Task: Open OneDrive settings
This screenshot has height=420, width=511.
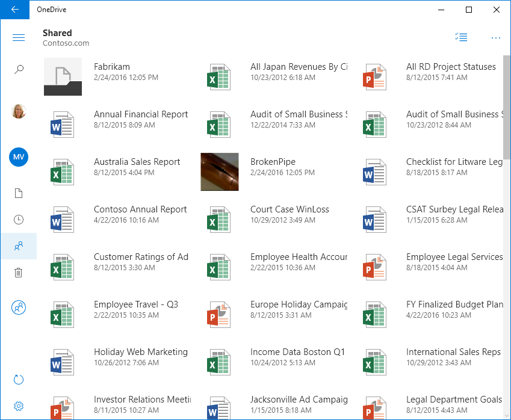Action: pyautogui.click(x=18, y=406)
